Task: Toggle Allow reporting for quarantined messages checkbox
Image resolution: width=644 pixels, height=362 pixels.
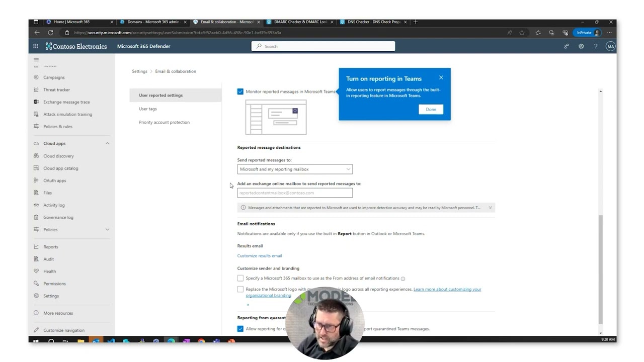Action: point(240,329)
